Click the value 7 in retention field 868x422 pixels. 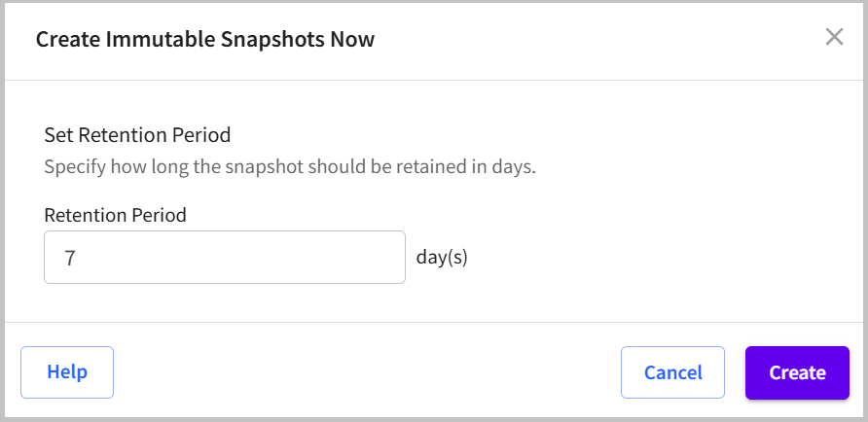[70, 259]
